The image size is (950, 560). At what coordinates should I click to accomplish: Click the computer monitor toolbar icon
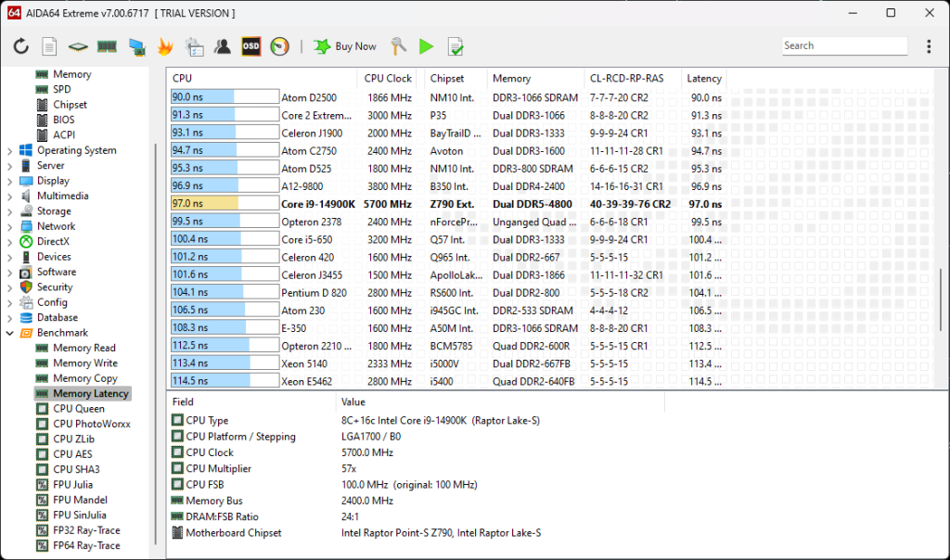(x=137, y=46)
